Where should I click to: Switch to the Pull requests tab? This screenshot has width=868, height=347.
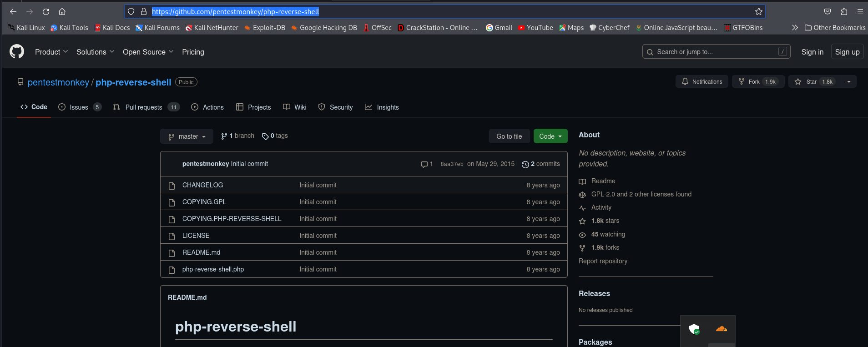click(x=146, y=107)
